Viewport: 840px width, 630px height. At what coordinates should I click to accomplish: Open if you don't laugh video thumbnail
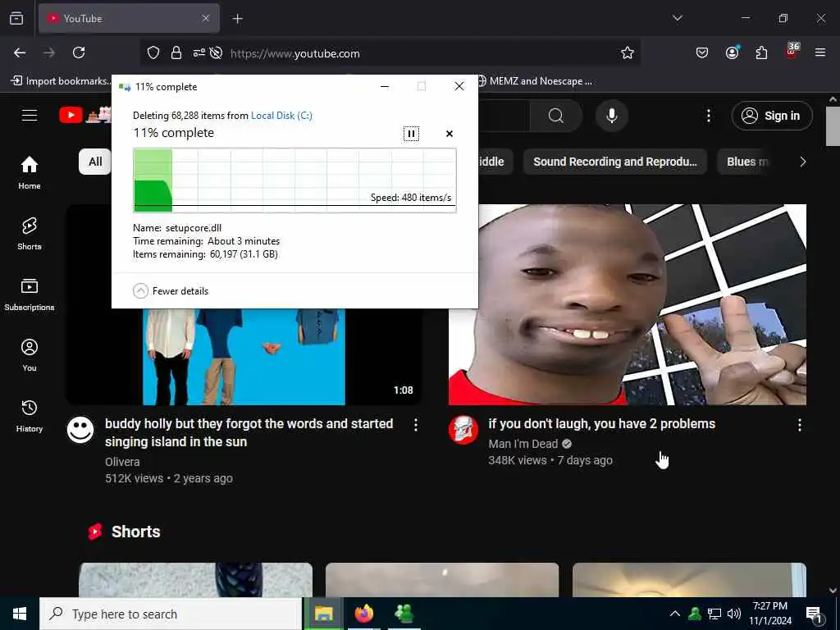pos(628,304)
